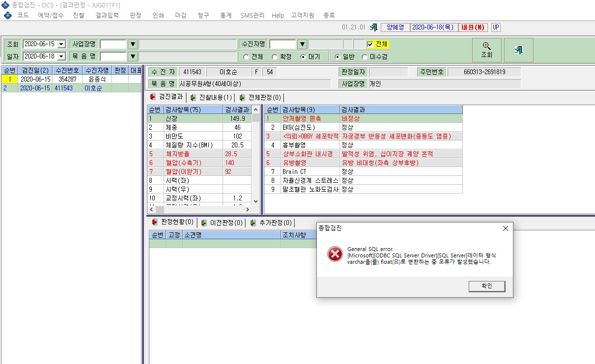Open the 결과입력 menu
The width and height of the screenshot is (595, 364).
[x=107, y=15]
